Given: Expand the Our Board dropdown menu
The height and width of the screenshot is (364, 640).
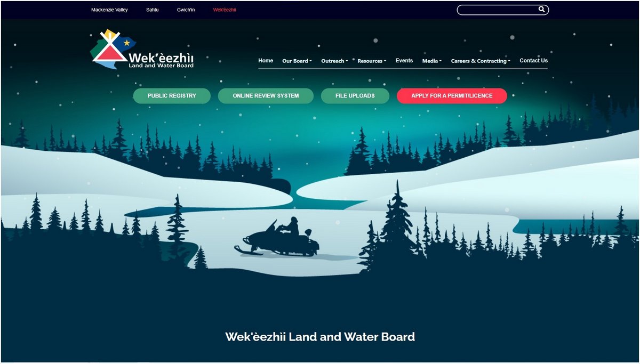Looking at the screenshot, I should pos(297,61).
